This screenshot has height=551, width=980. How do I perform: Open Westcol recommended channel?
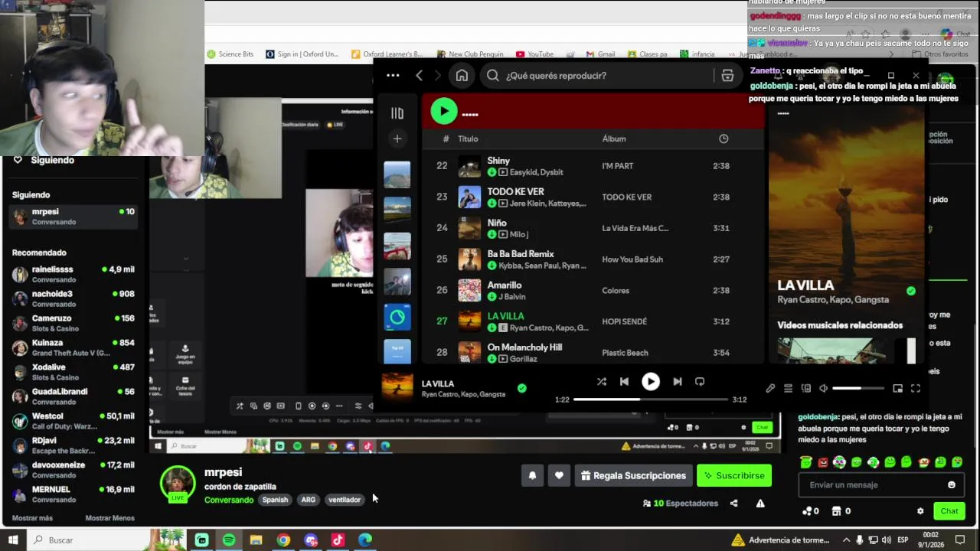(73, 420)
